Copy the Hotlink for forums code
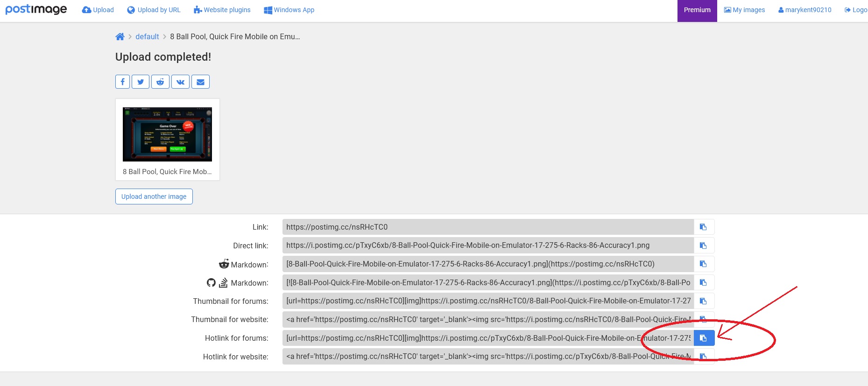The height and width of the screenshot is (386, 868). click(x=704, y=338)
